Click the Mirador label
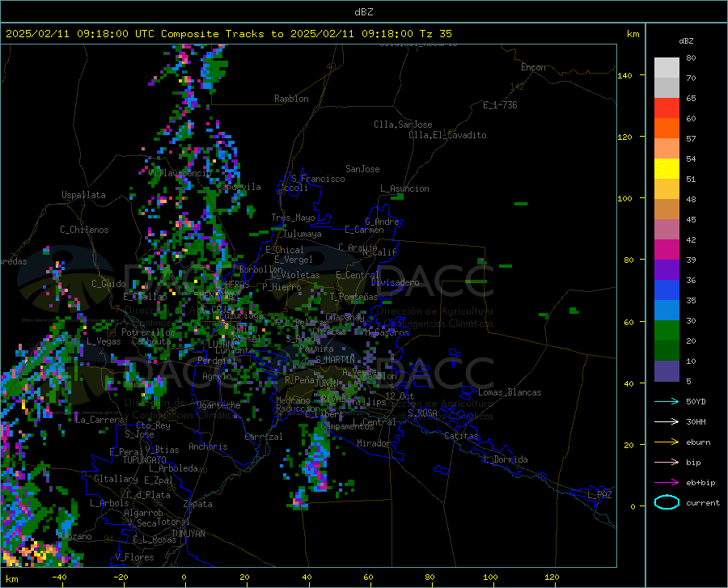Screen dimensions: 728x588 pyautogui.click(x=374, y=443)
